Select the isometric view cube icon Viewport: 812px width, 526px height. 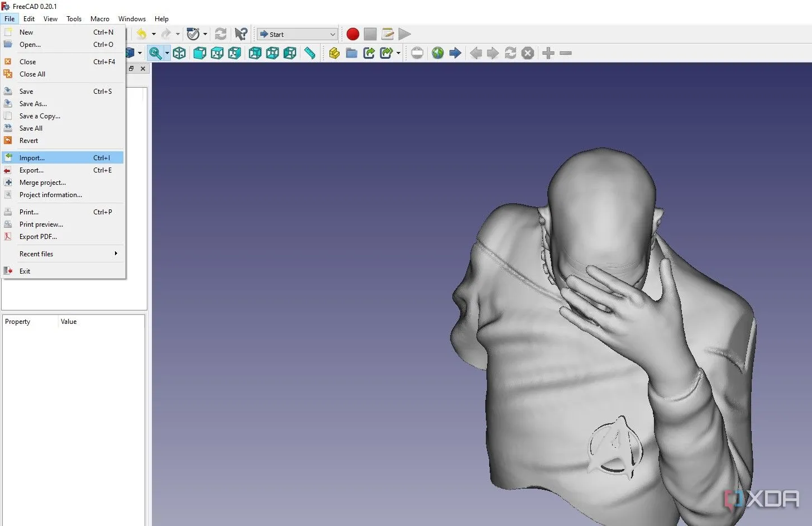179,53
